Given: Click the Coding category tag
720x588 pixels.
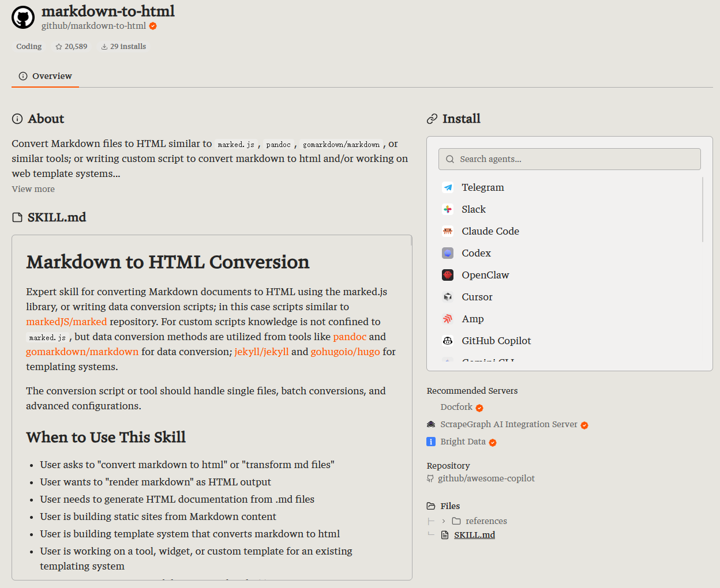Looking at the screenshot, I should pyautogui.click(x=29, y=47).
